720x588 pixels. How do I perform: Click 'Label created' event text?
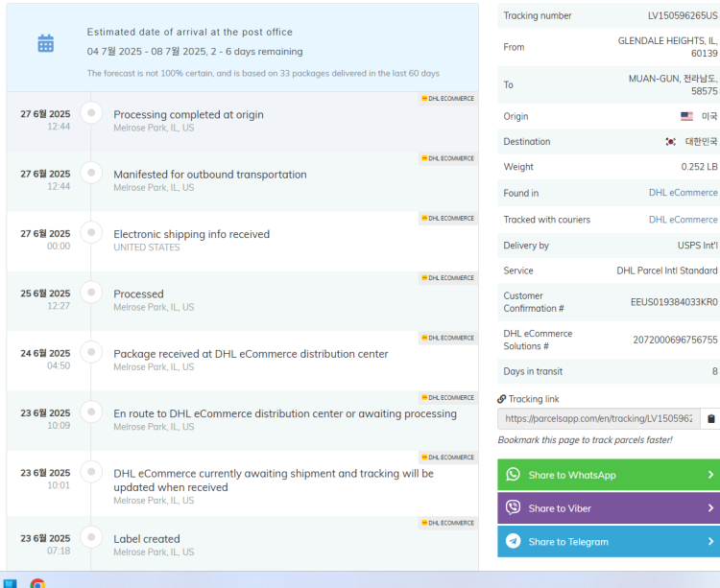tap(147, 539)
